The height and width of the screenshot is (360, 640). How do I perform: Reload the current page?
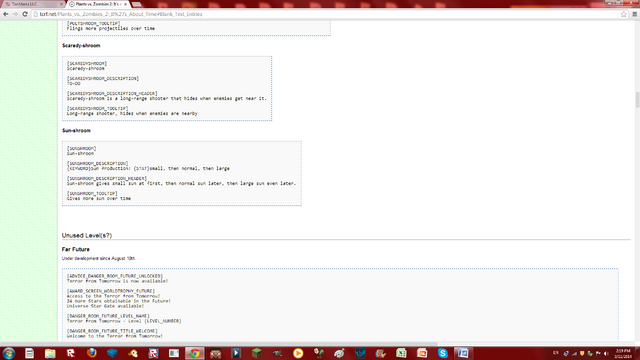tap(25, 14)
